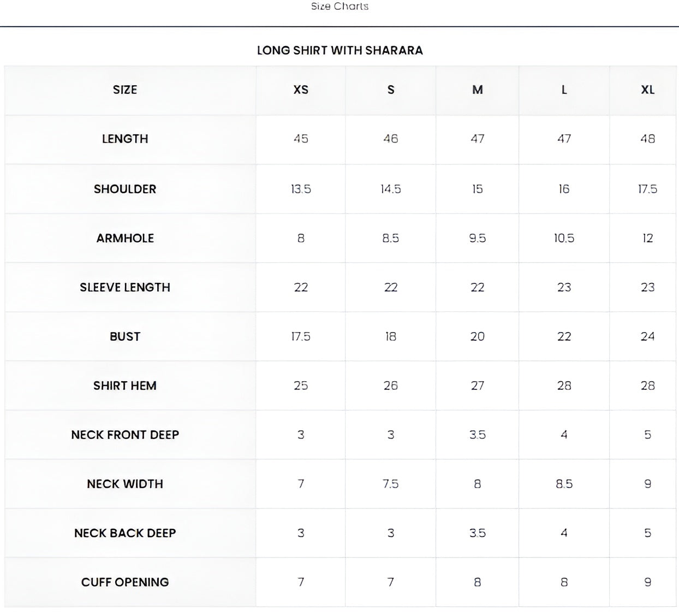Click the SIZE header cell

125,90
